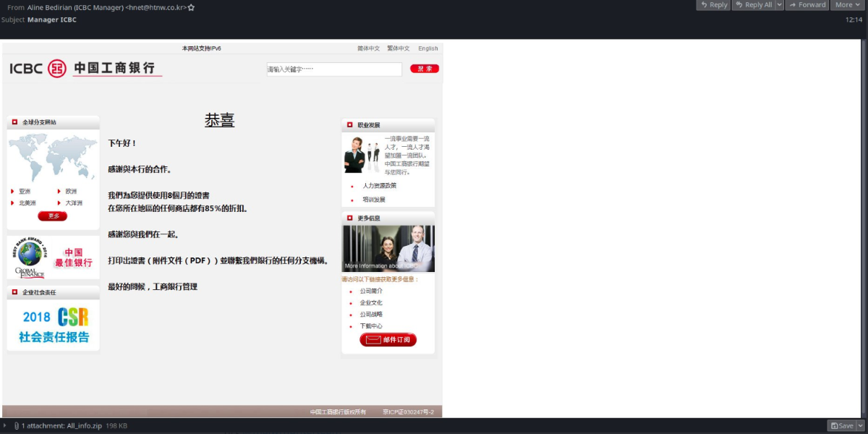
Task: Click the vertical scrollbar of message pane
Action: click(x=864, y=229)
